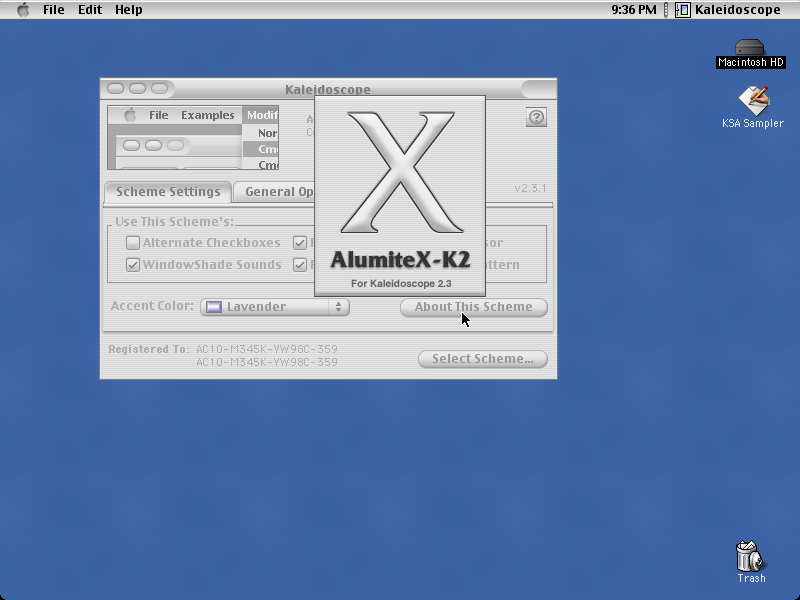Screen dimensions: 800x600
Task: Click the scheme preview thumbnail
Action: (193, 138)
